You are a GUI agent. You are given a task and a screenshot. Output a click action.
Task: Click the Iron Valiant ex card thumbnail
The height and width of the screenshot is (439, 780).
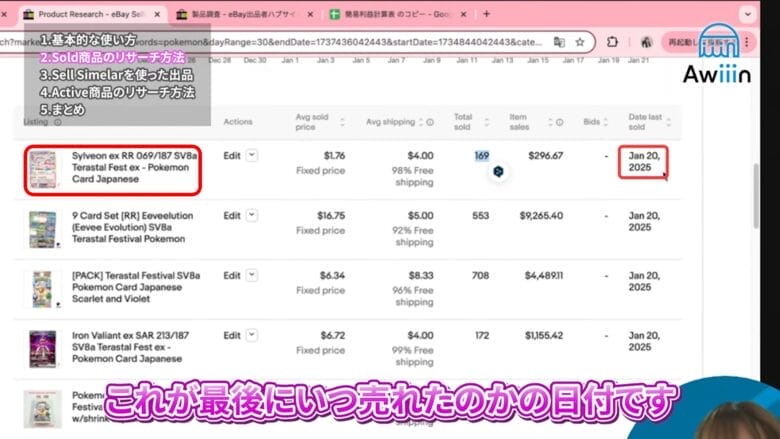43,349
